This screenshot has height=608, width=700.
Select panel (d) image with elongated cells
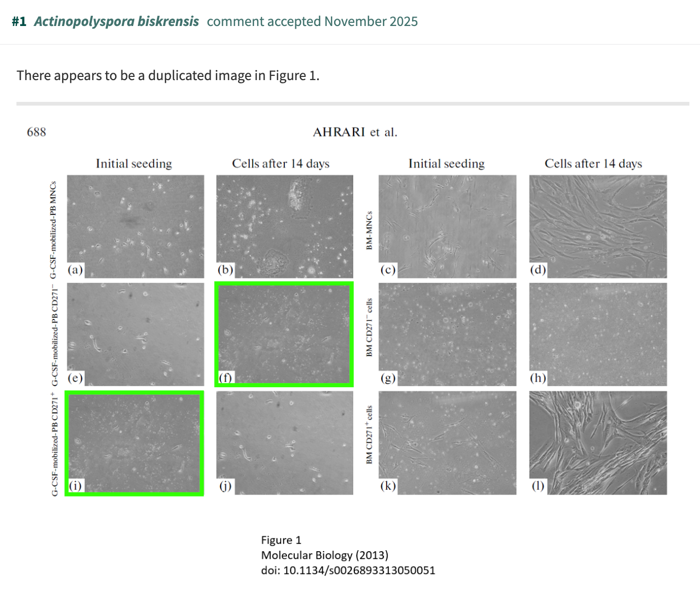tap(598, 227)
